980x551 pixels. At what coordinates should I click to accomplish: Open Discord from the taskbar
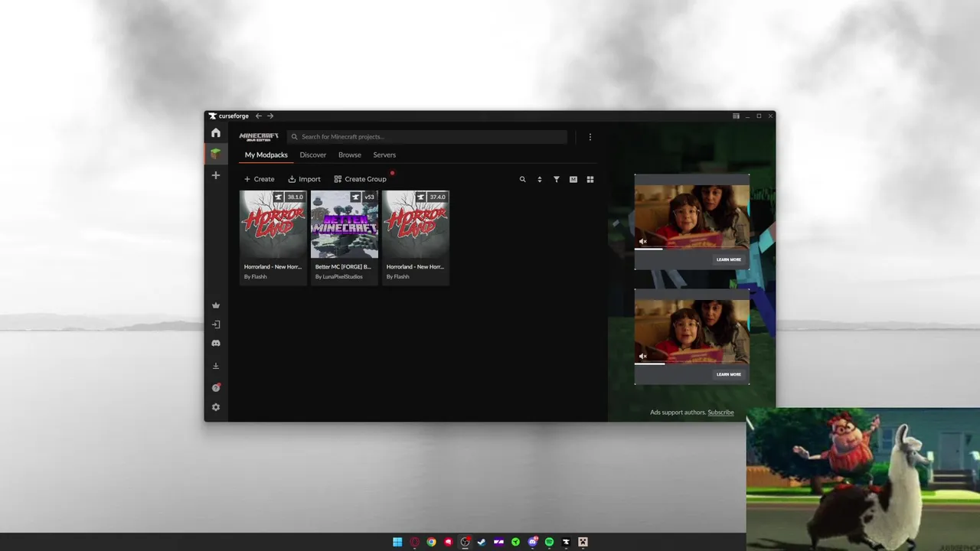click(x=532, y=542)
